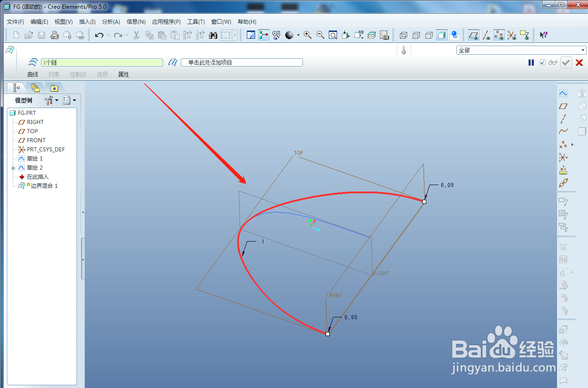Cancel the feature with red X

579,62
